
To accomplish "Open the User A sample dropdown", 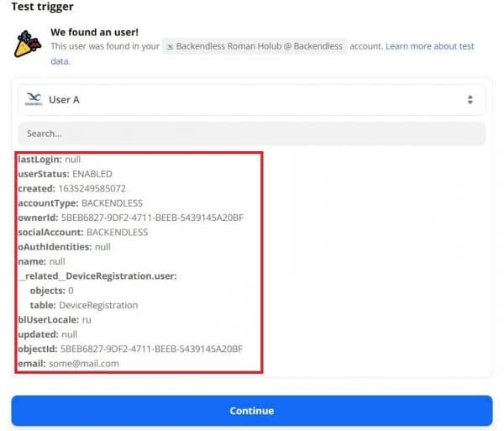I will pyautogui.click(x=252, y=100).
